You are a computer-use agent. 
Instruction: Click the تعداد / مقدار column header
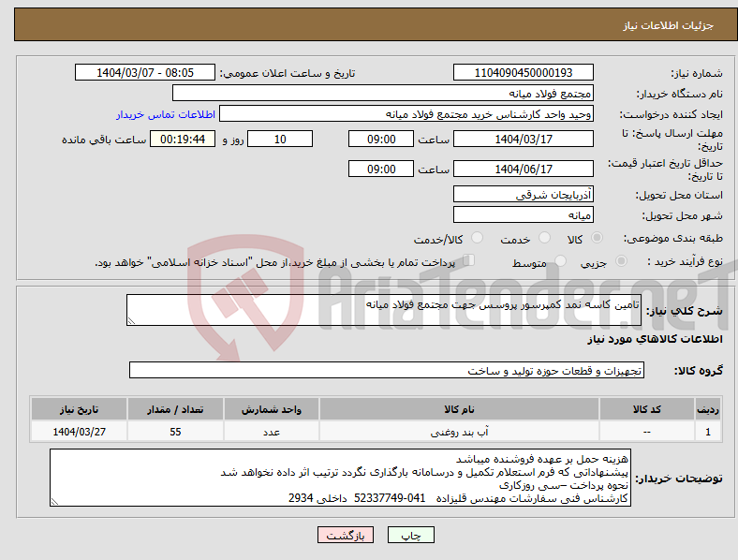pos(175,409)
